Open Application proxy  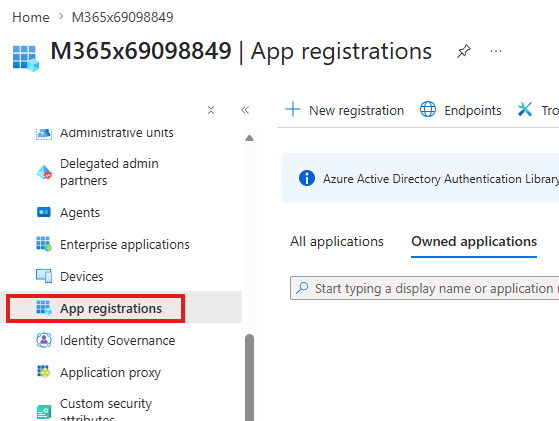tap(111, 373)
